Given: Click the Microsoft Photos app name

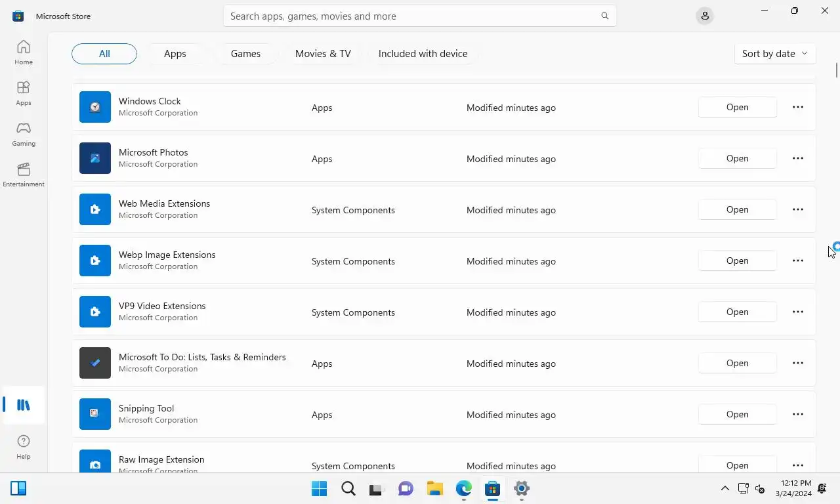Looking at the screenshot, I should 153,152.
